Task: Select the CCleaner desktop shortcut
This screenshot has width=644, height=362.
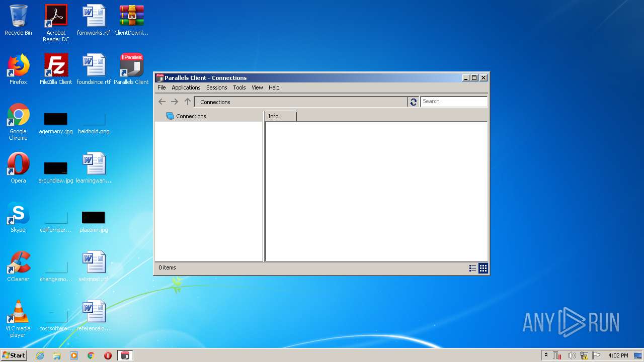Action: (18, 266)
